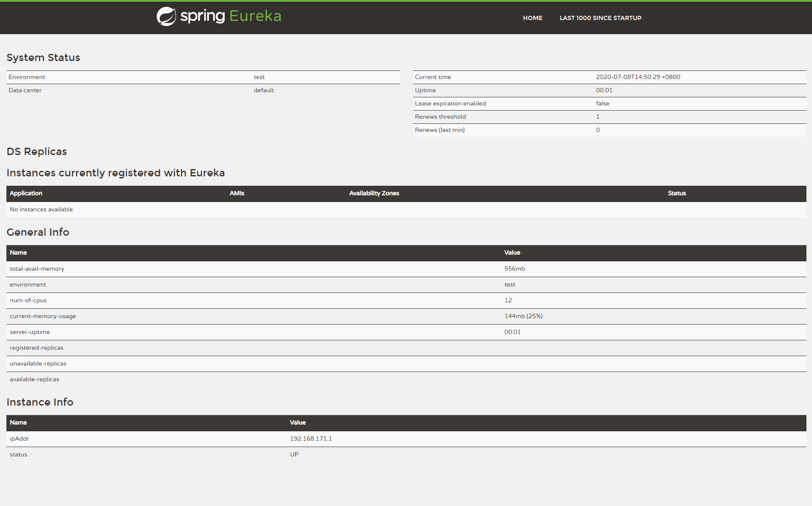Click the DS Replicas heading
Viewport: 812px width, 506px height.
tap(37, 152)
